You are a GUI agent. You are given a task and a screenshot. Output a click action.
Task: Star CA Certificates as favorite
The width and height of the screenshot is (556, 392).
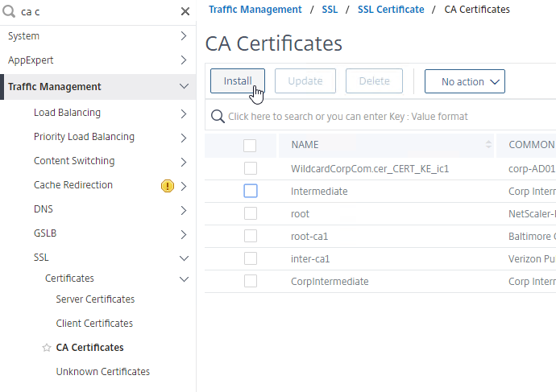(x=47, y=348)
